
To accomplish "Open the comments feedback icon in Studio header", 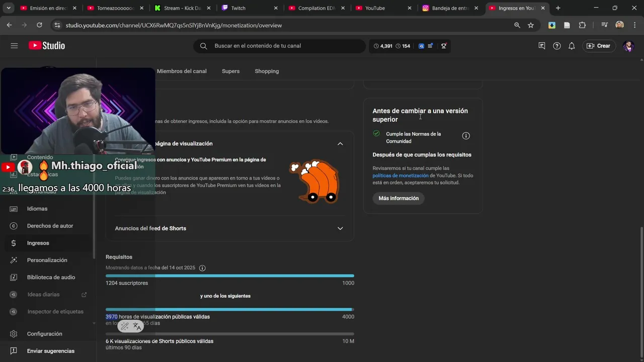I will (542, 46).
